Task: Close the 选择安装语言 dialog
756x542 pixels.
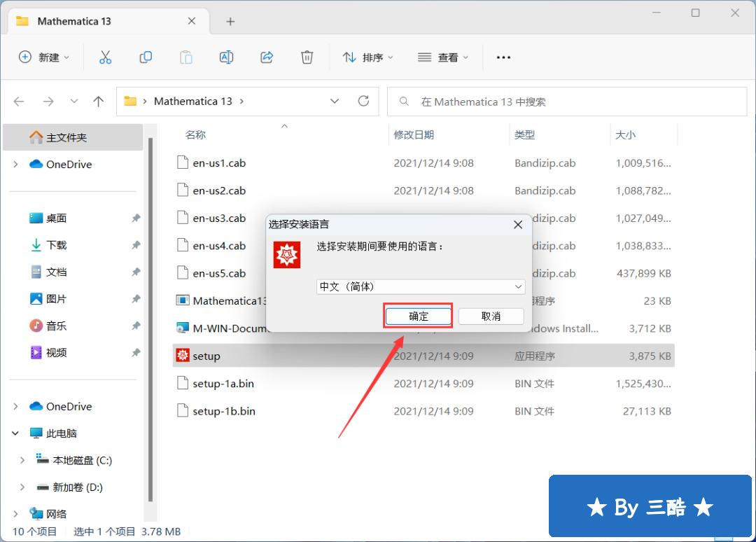Action: pos(518,225)
